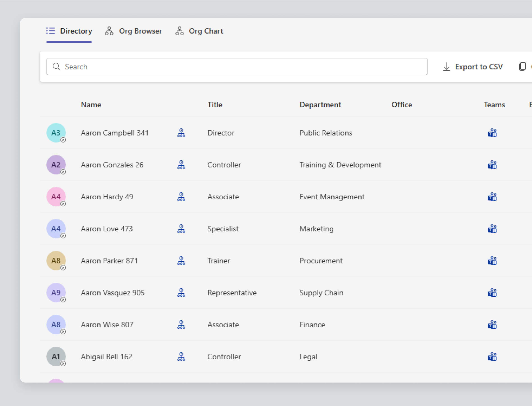Click Teams icon for Abigail Bell 162

point(492,357)
